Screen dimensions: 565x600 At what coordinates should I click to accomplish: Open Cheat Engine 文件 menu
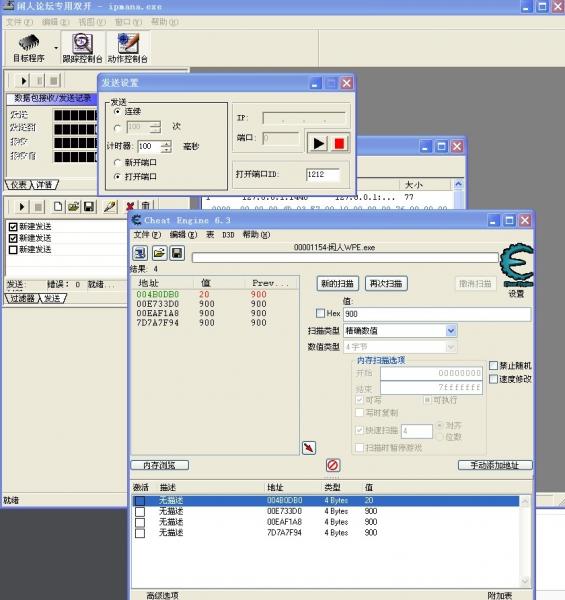click(147, 235)
